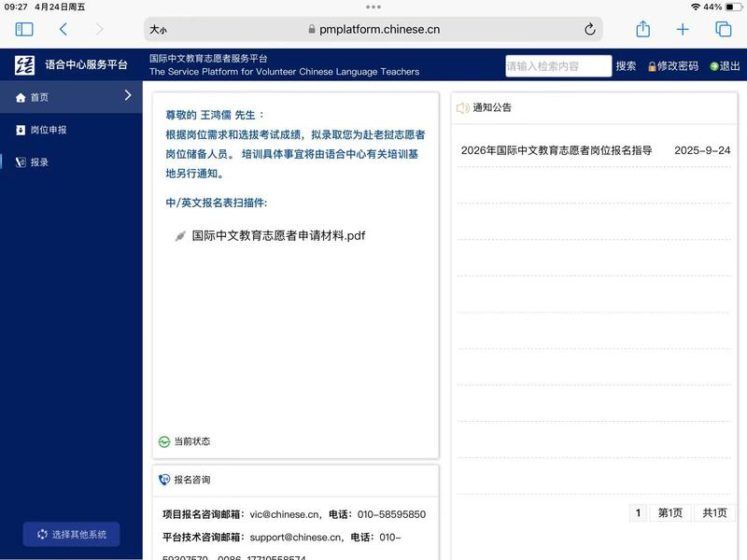
Task: Select page 1 in pagination
Action: tap(638, 512)
